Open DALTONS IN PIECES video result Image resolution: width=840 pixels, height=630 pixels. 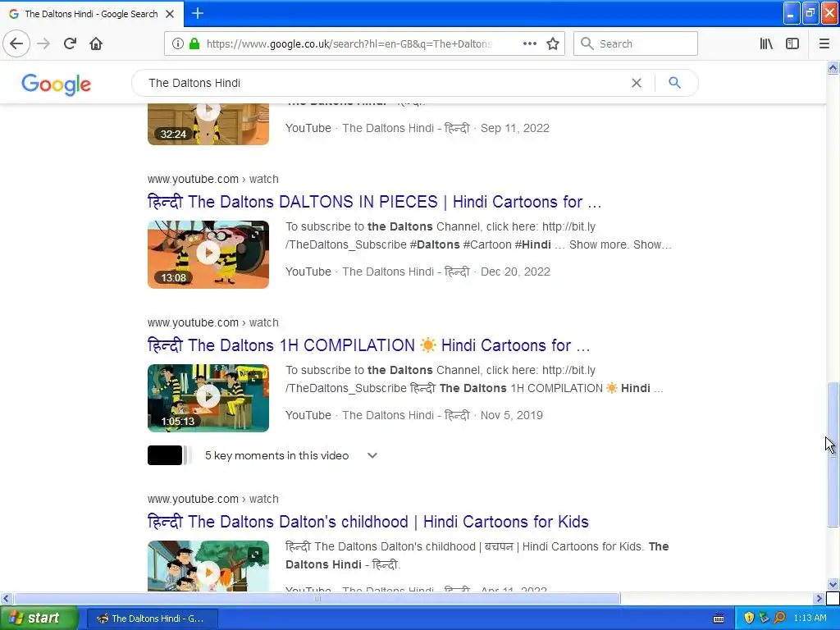click(374, 202)
